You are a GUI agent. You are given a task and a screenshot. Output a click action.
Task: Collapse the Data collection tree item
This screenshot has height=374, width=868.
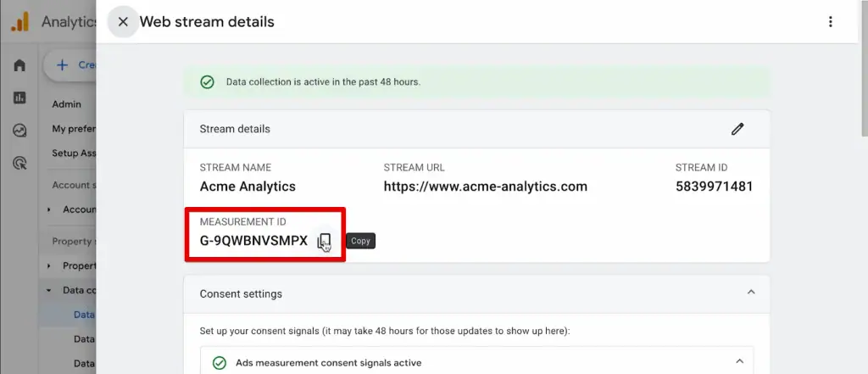[49, 290]
